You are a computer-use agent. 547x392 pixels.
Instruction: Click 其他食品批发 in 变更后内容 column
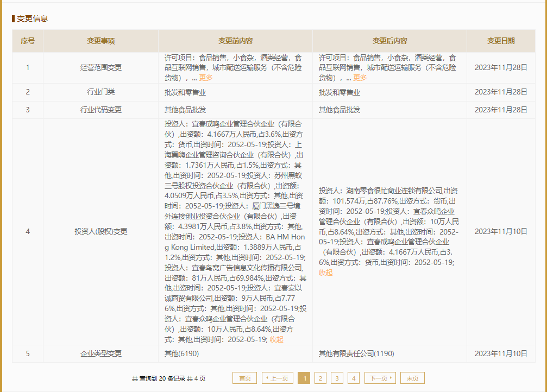(339, 110)
